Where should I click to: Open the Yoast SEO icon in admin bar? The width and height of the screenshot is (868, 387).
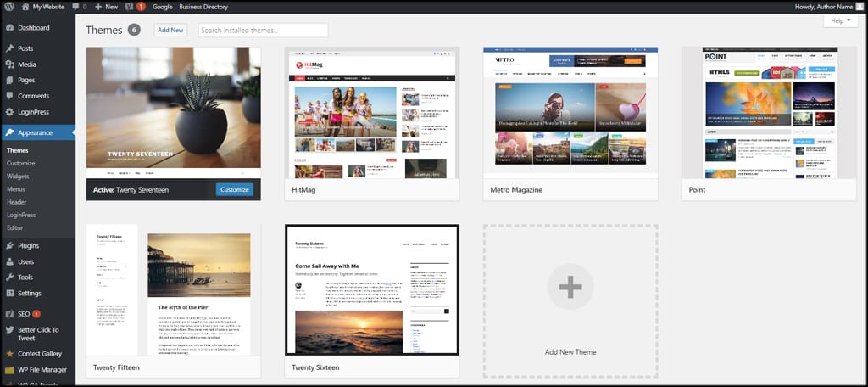[129, 7]
